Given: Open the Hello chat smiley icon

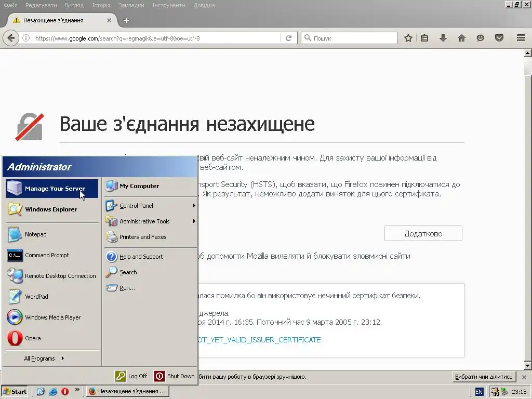Looking at the screenshot, I should point(480,38).
